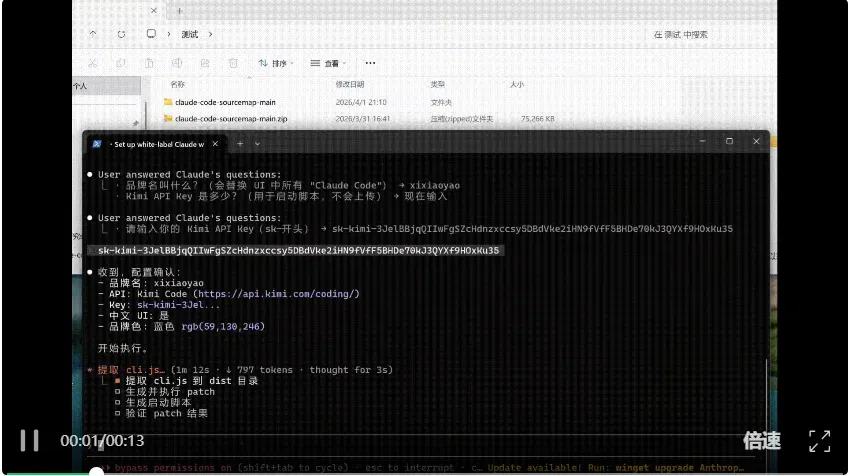Image resolution: width=851 pixels, height=476 pixels.
Task: Click the cut scissors icon
Action: (93, 64)
